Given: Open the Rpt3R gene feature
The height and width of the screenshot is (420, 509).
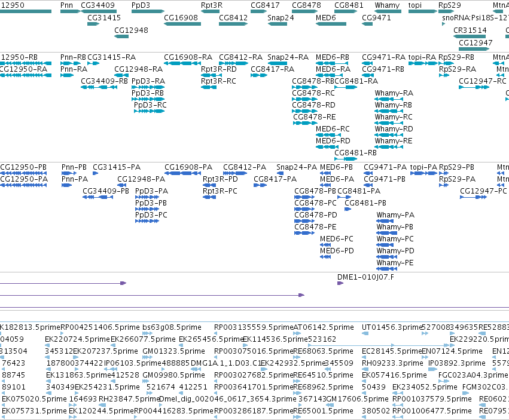Looking at the screenshot, I should tap(211, 11).
